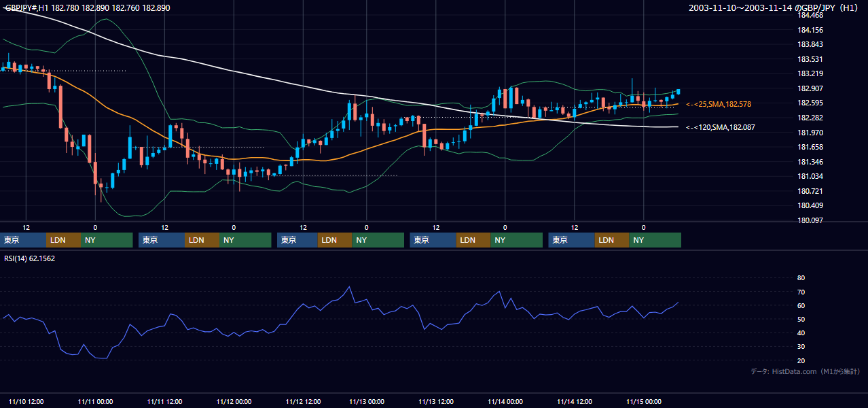
Task: Click RSI scale value 80
Action: click(801, 278)
